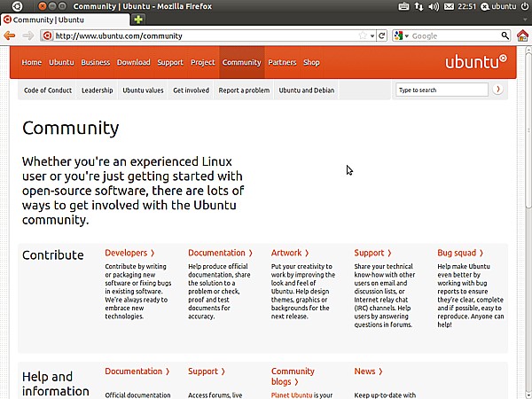Screen dimensions: 532x399
Task: Open a new tab with the plus icon
Action: point(138,20)
